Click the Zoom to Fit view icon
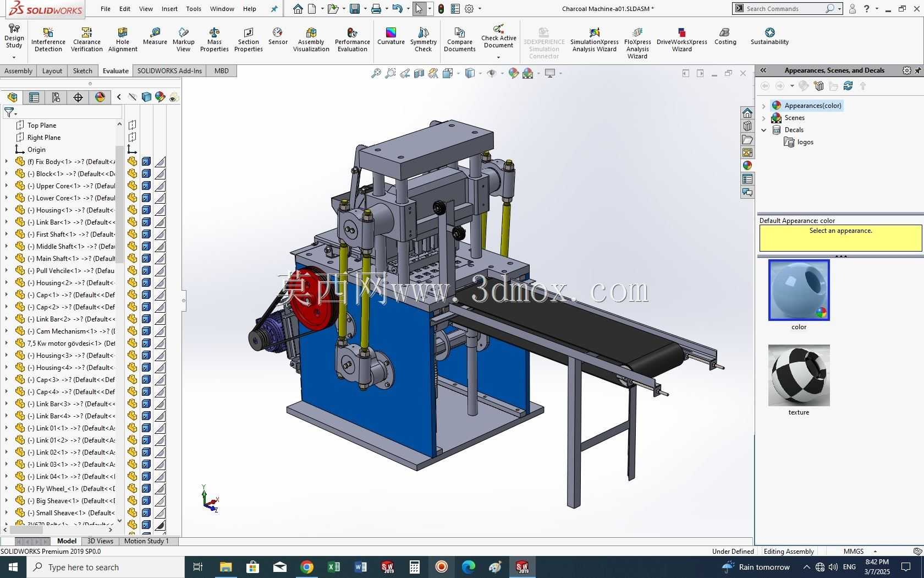The image size is (924, 578). (376, 73)
